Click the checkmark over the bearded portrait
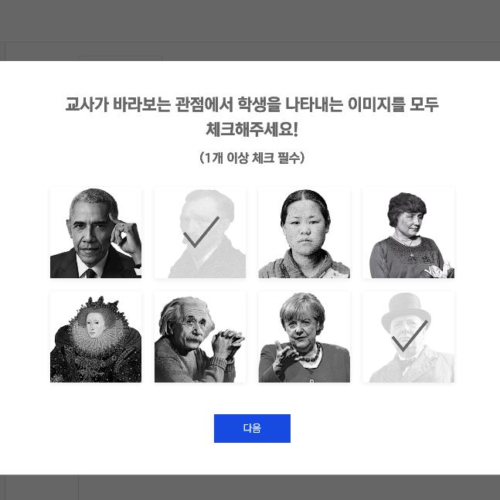The image size is (500, 500). coord(201,232)
